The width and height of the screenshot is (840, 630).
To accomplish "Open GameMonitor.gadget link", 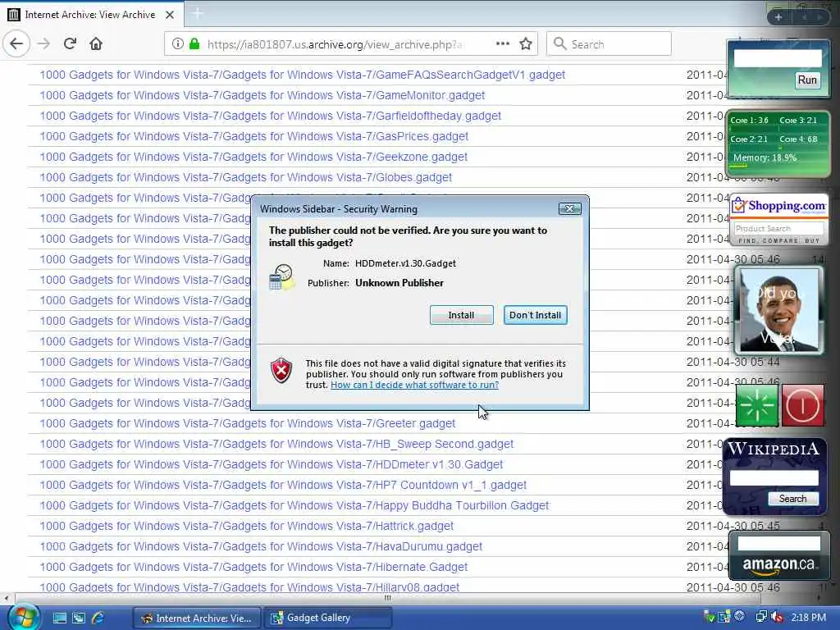I will [x=262, y=95].
